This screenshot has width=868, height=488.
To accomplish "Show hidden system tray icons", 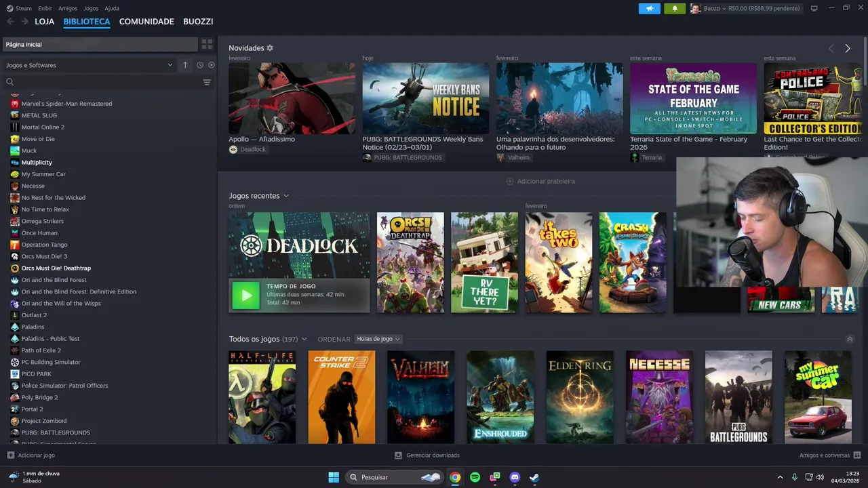I will [x=780, y=477].
